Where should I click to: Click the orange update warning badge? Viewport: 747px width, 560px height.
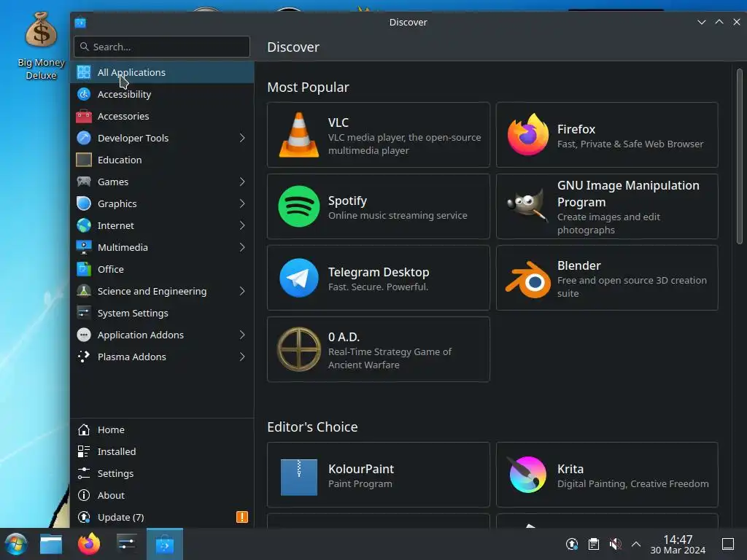coord(242,517)
